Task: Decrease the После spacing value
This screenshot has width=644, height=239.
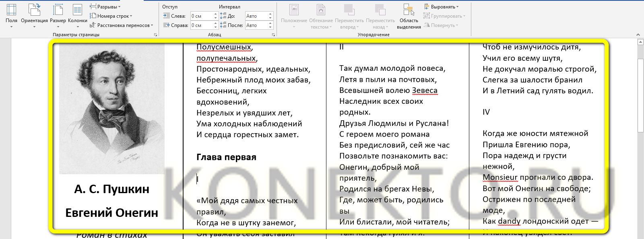Action: 270,27
